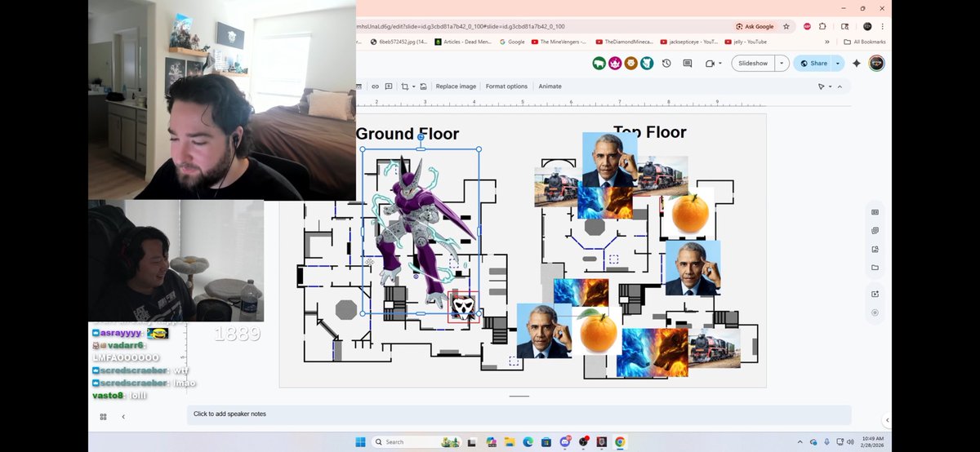Collapse the filmstrip chevron
Image resolution: width=980 pixels, height=452 pixels.
pyautogui.click(x=123, y=416)
